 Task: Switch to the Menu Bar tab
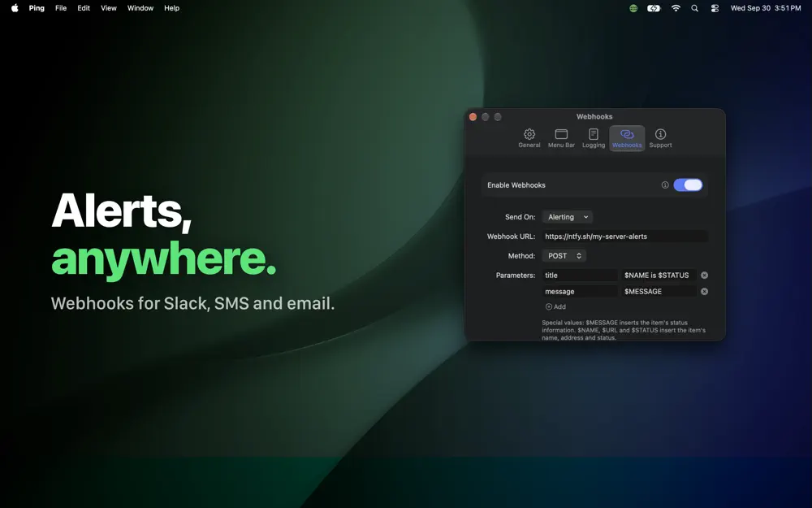tap(561, 138)
